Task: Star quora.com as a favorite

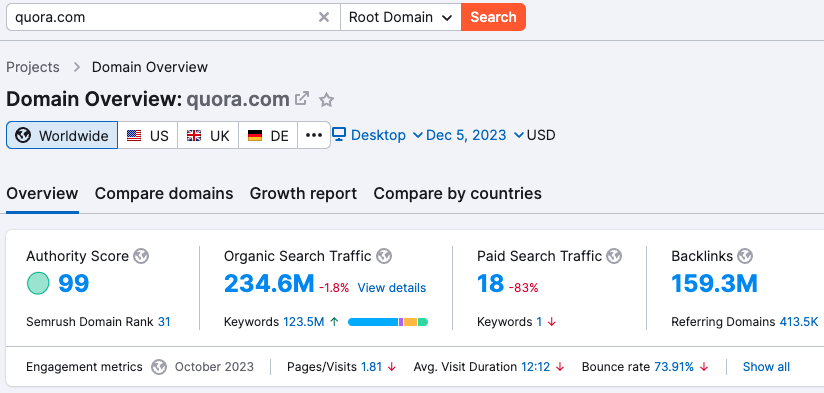Action: tap(327, 100)
